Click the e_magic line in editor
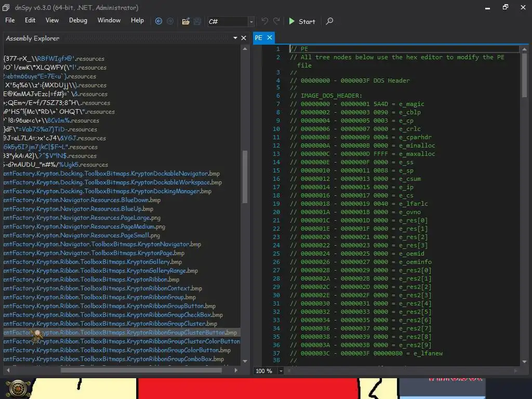Screen dimensions: 532x399 [357, 104]
